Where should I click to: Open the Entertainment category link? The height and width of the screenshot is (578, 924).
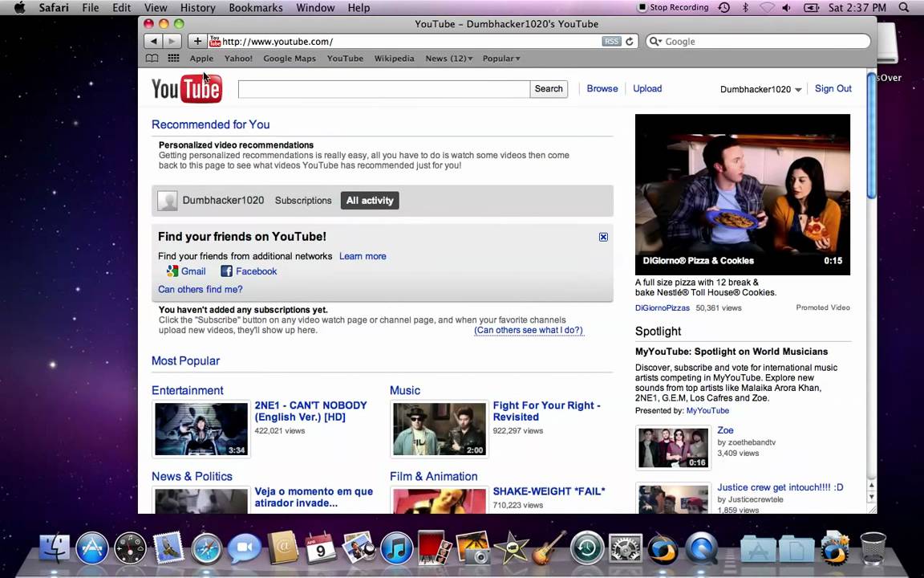click(x=188, y=390)
